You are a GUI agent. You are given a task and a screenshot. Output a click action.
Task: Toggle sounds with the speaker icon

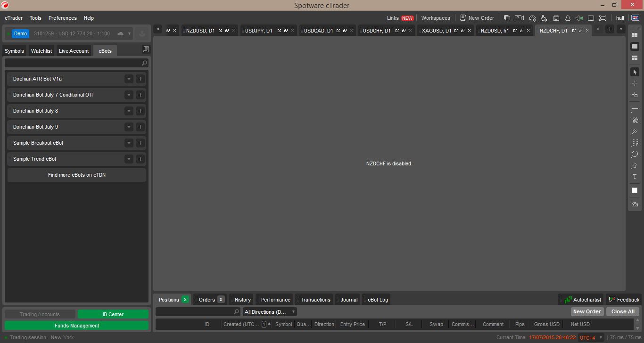tap(579, 18)
